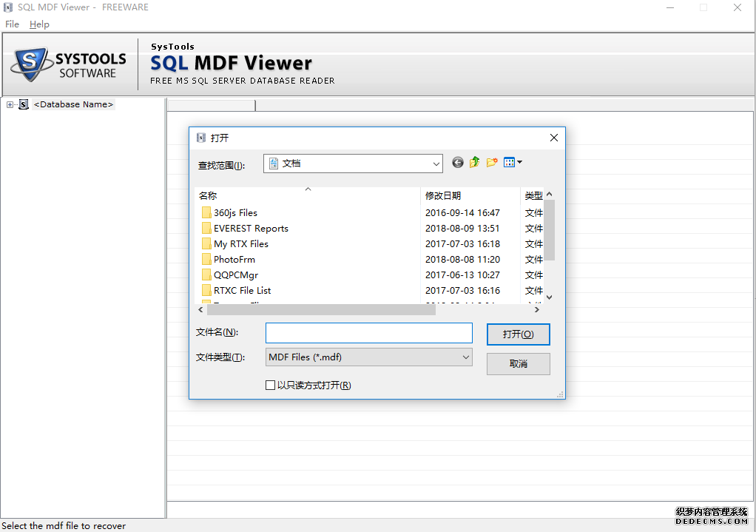
Task: Select the QQPCMgr folder name
Action: coord(236,275)
